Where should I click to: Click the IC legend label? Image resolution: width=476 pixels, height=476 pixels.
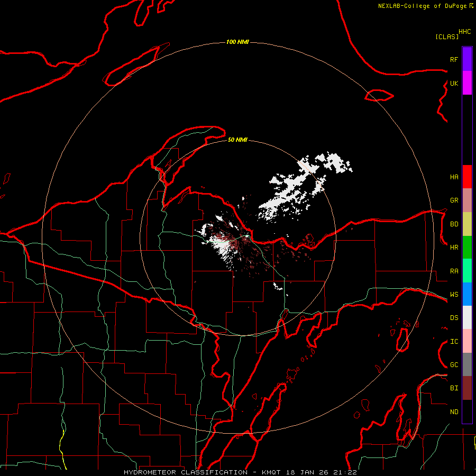coord(454,342)
